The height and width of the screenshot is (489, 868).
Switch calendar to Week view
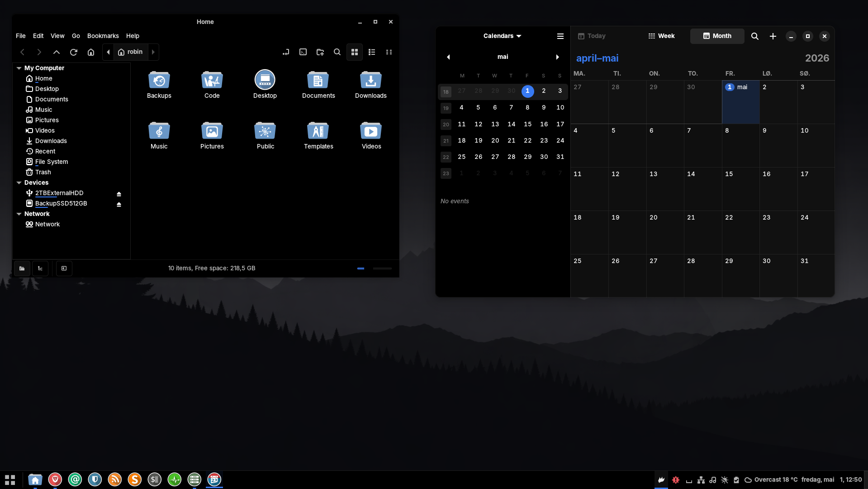pos(662,36)
